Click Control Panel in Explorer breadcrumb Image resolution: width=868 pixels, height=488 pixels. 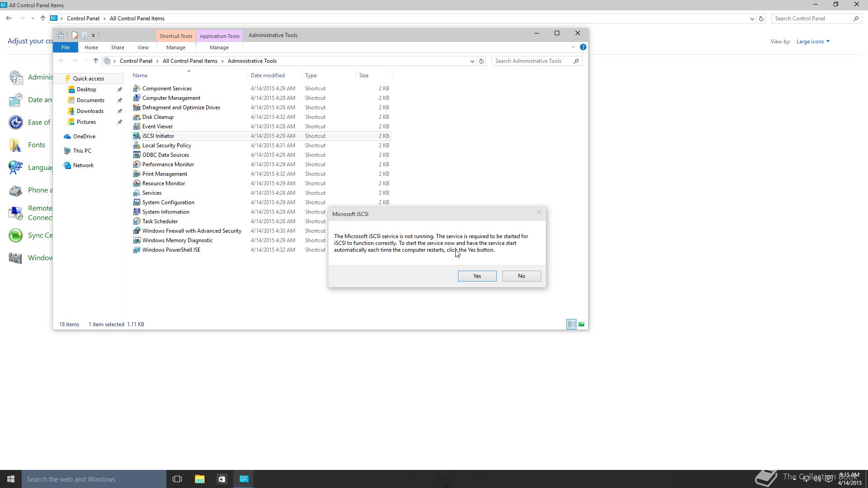click(x=136, y=61)
